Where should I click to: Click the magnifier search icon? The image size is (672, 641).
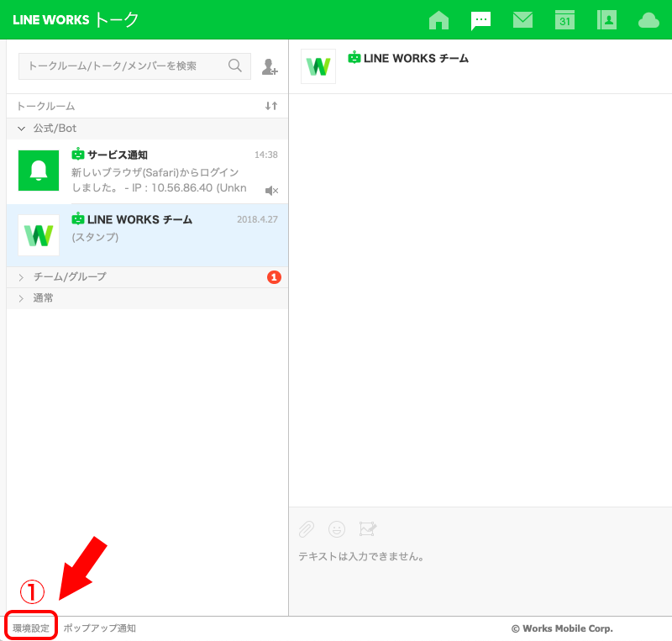click(235, 66)
